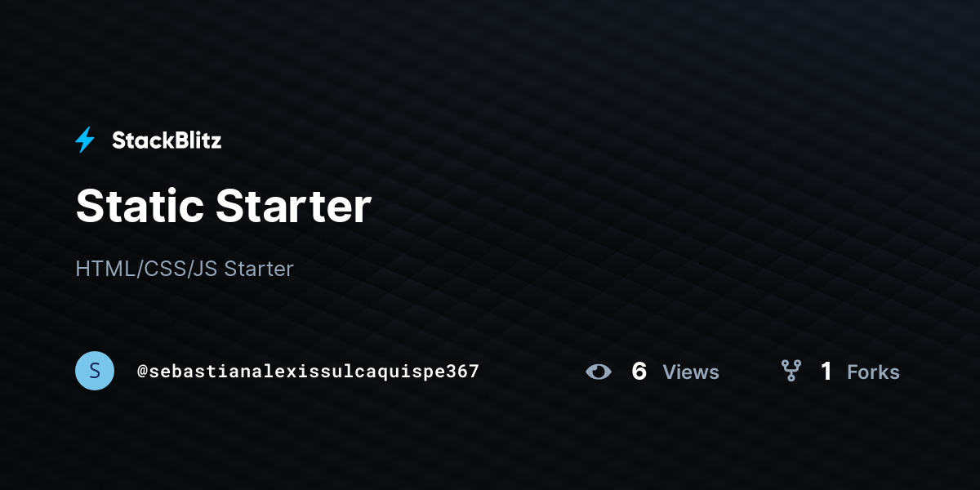This screenshot has width=980, height=490.
Task: Click the number 1 fork count
Action: coord(826,372)
